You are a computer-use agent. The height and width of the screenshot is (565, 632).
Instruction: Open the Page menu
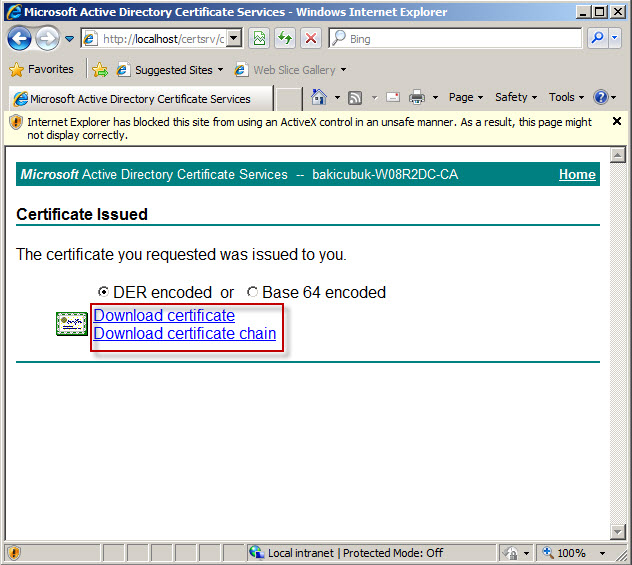pyautogui.click(x=466, y=97)
